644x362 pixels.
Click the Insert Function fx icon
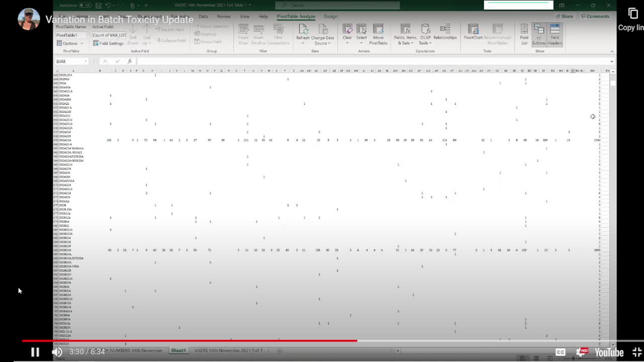coord(130,61)
